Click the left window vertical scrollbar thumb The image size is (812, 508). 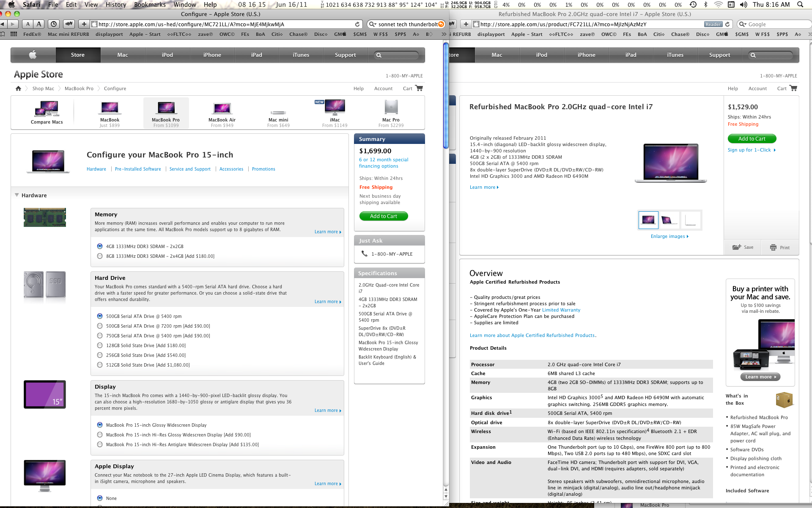coord(446,95)
